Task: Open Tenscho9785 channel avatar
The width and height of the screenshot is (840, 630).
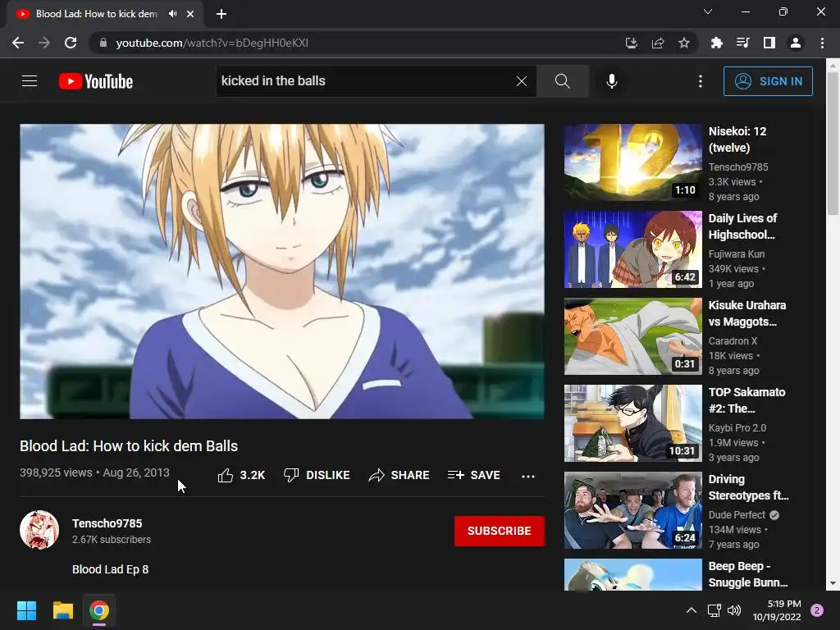Action: pyautogui.click(x=39, y=530)
